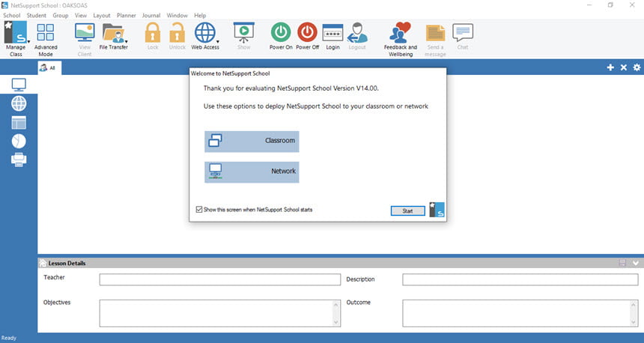The height and width of the screenshot is (343, 644).
Task: Collapse the Lesson Details panel chevron
Action: pyautogui.click(x=636, y=263)
